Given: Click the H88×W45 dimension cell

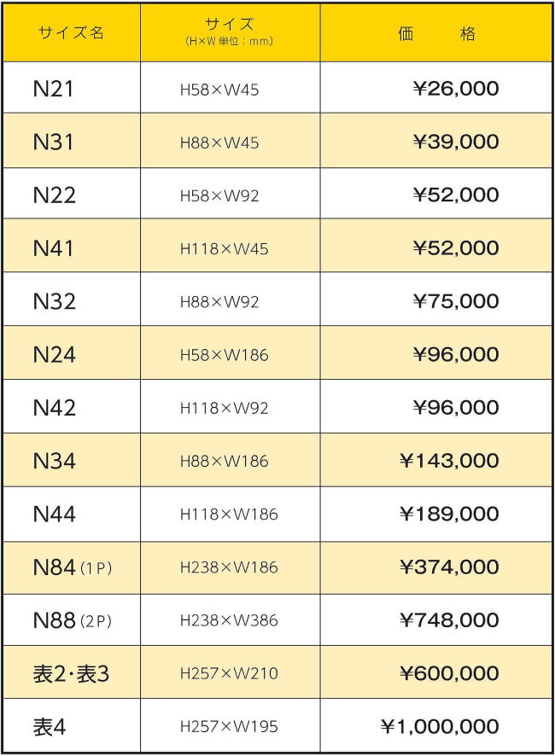Looking at the screenshot, I should click(219, 142).
